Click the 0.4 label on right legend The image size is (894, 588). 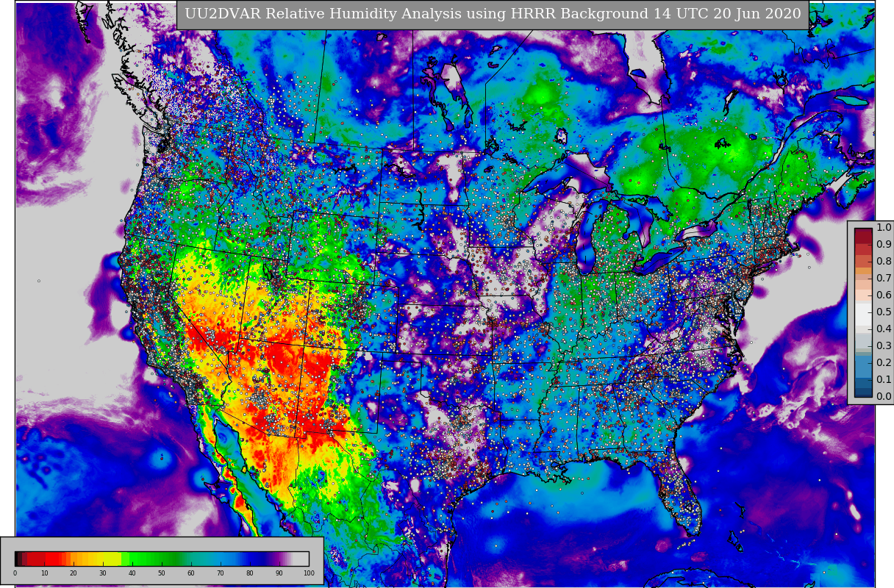point(884,329)
